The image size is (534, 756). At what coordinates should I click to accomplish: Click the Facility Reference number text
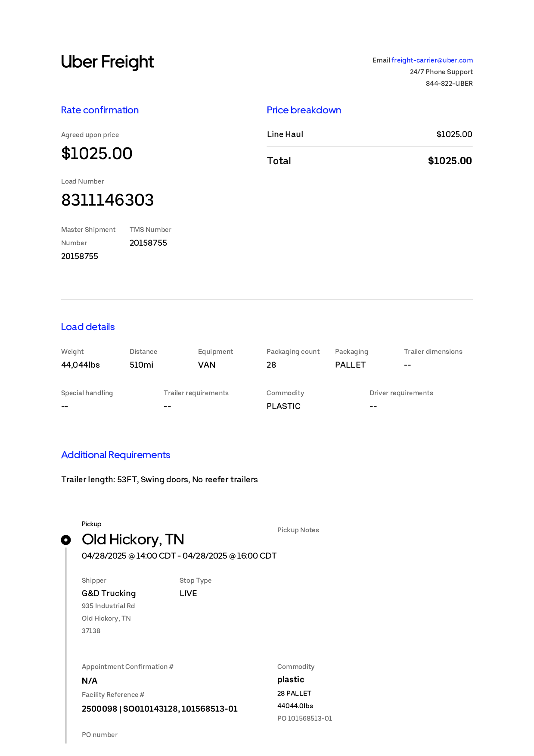click(160, 709)
